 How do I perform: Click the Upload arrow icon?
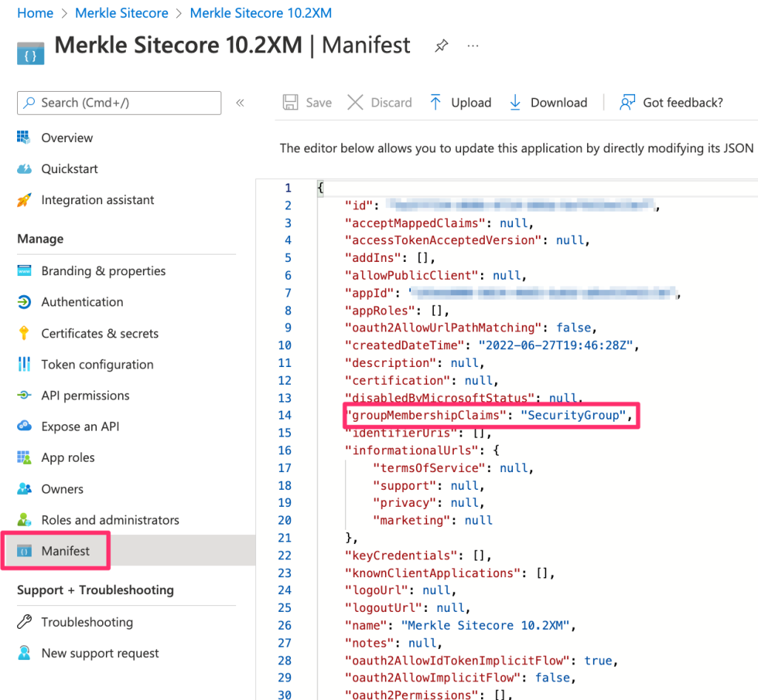[x=435, y=102]
